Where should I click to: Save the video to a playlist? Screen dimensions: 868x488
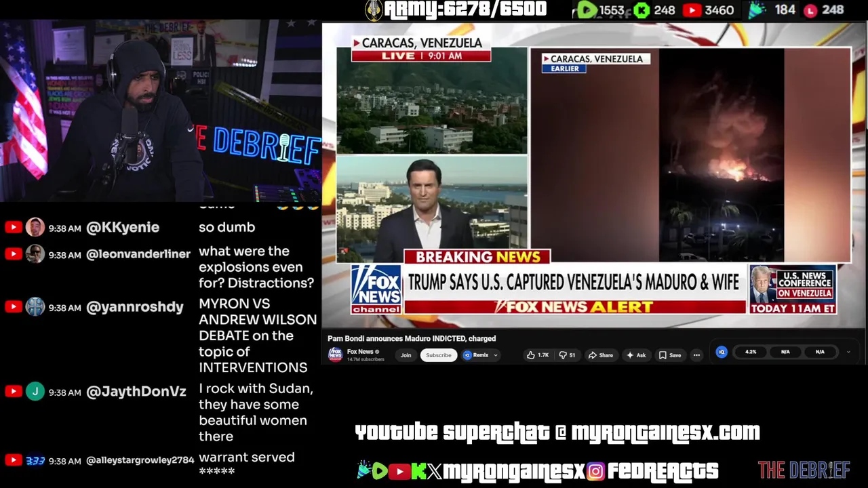pos(670,355)
